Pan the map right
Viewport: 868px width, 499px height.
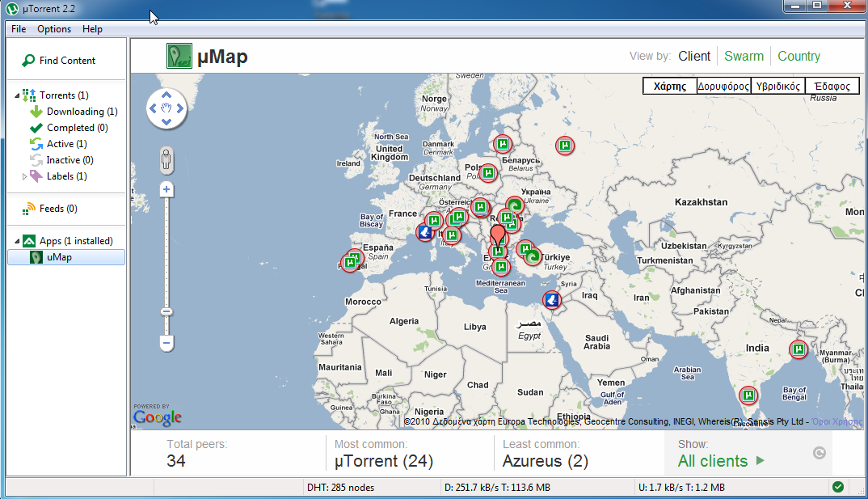pyautogui.click(x=180, y=108)
